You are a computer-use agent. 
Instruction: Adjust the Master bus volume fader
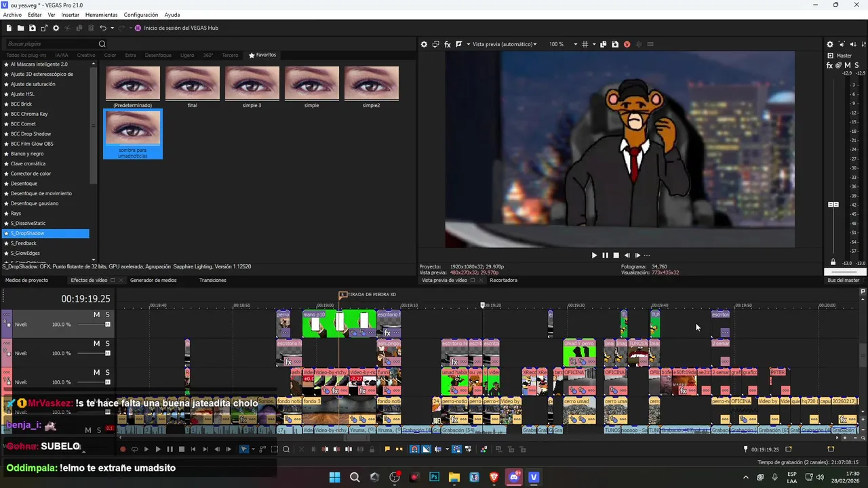point(833,205)
